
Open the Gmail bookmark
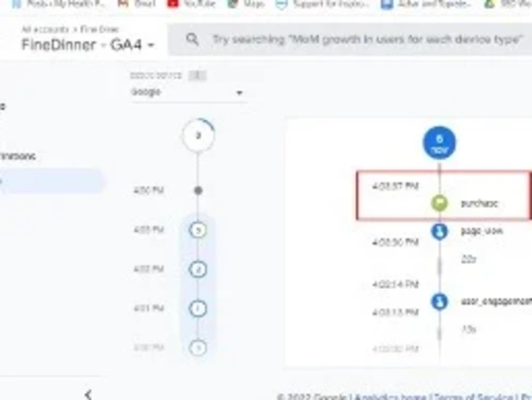(x=131, y=4)
